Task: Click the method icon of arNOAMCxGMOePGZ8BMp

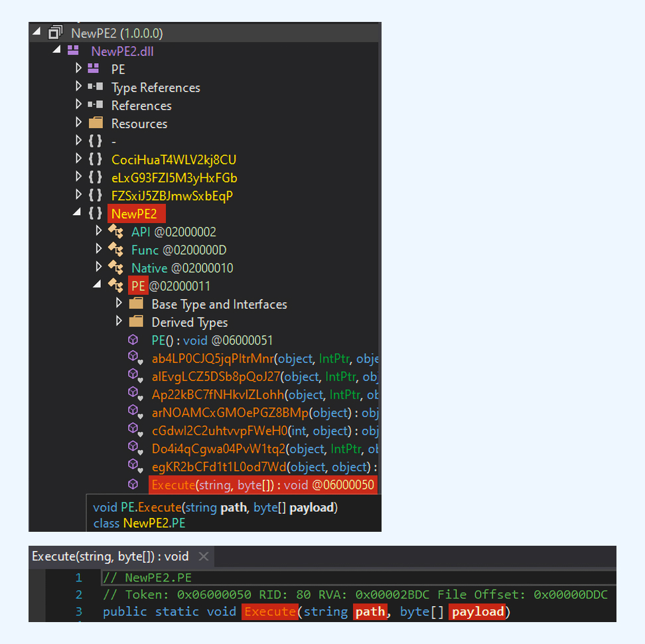Action: tap(135, 412)
